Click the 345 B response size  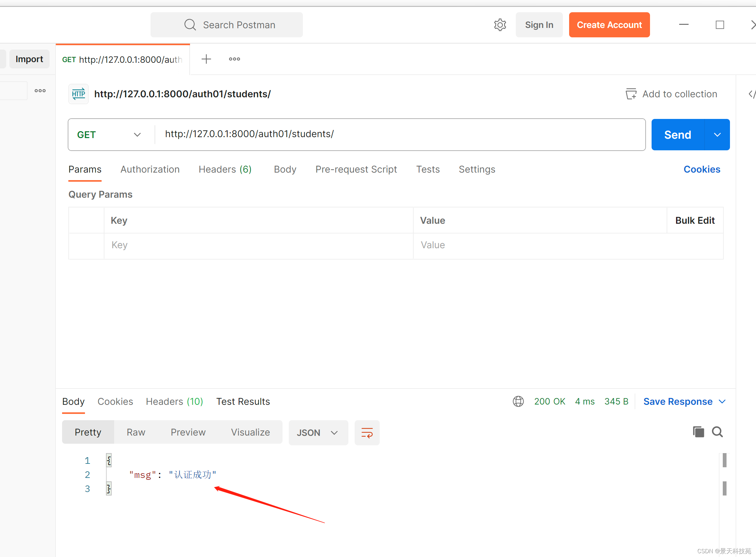click(x=616, y=402)
